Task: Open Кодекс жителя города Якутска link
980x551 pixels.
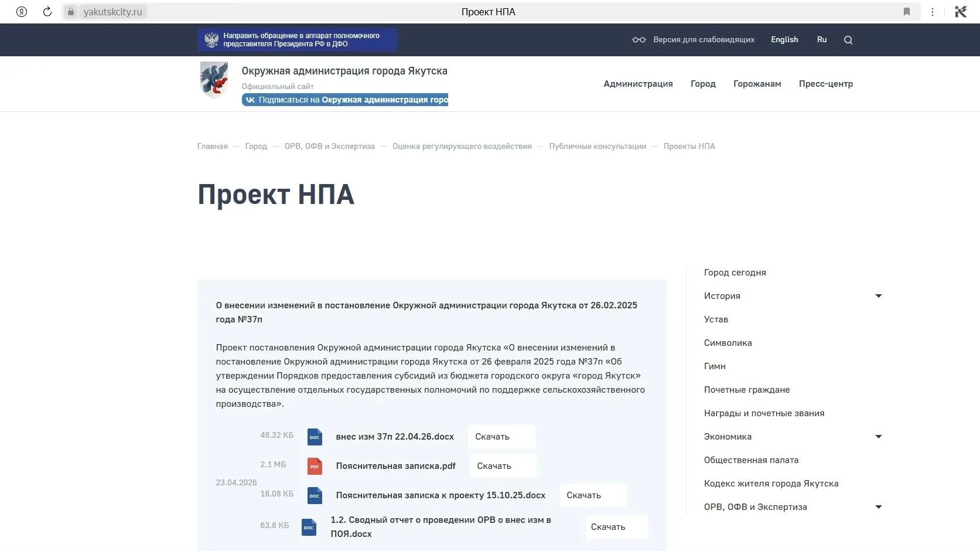Action: tap(771, 484)
